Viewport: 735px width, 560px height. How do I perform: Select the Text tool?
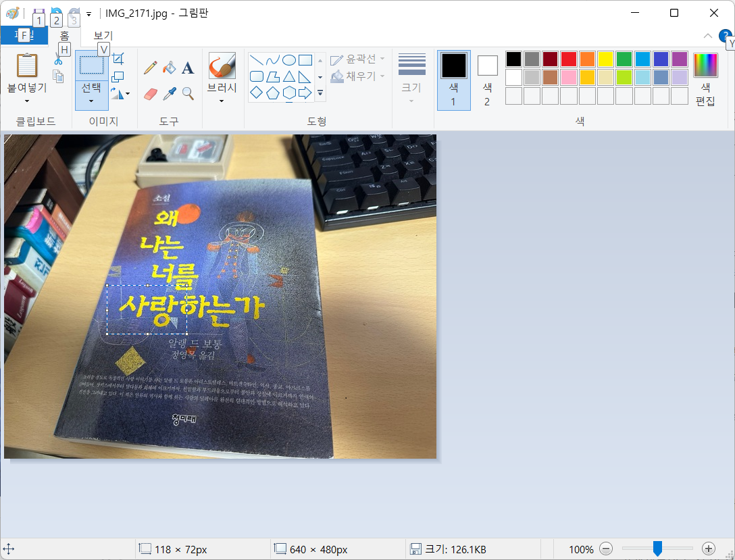pos(188,68)
